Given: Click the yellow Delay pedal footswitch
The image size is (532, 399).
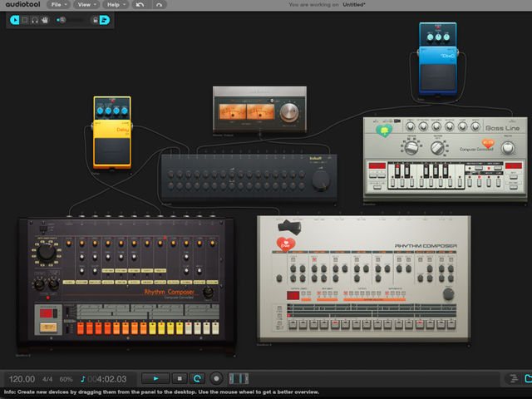Looking at the screenshot, I should [x=111, y=151].
